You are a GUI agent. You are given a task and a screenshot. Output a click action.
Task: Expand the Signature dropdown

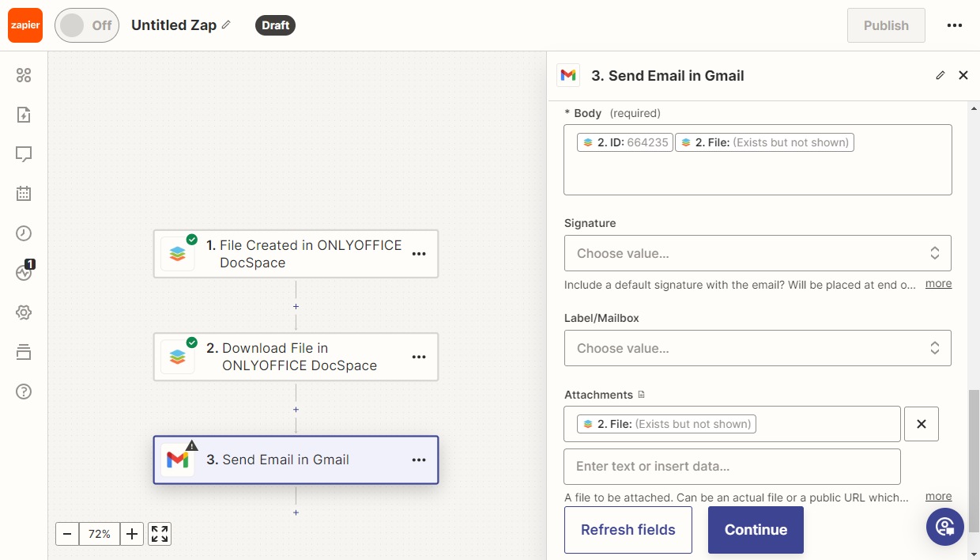coord(757,253)
